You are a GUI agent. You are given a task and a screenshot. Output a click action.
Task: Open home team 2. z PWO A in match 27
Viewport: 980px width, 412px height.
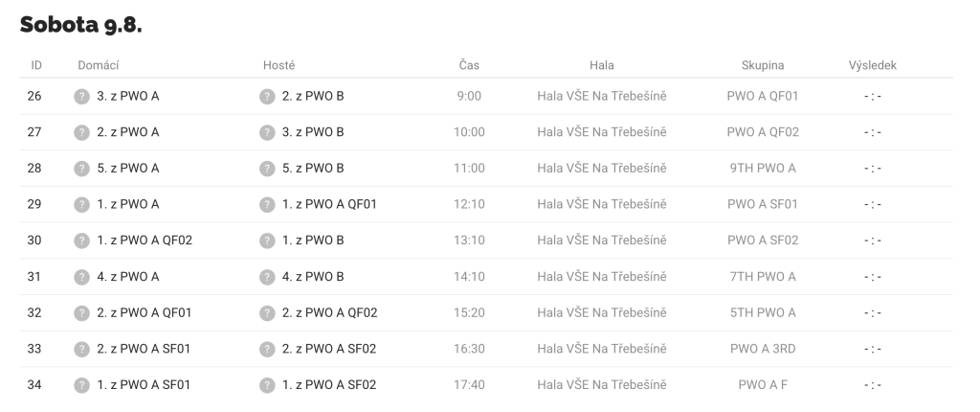pos(128,132)
